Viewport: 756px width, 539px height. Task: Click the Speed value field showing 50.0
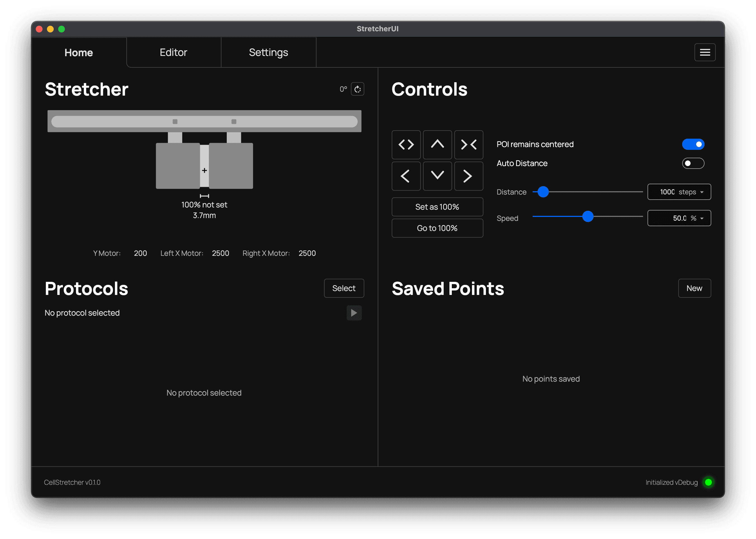(x=679, y=218)
